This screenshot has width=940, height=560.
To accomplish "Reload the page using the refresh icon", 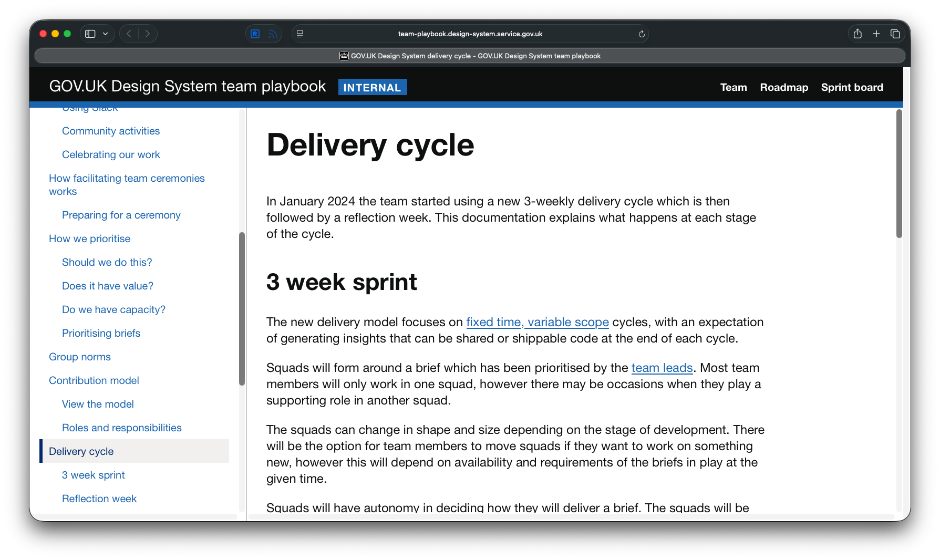I will (641, 34).
